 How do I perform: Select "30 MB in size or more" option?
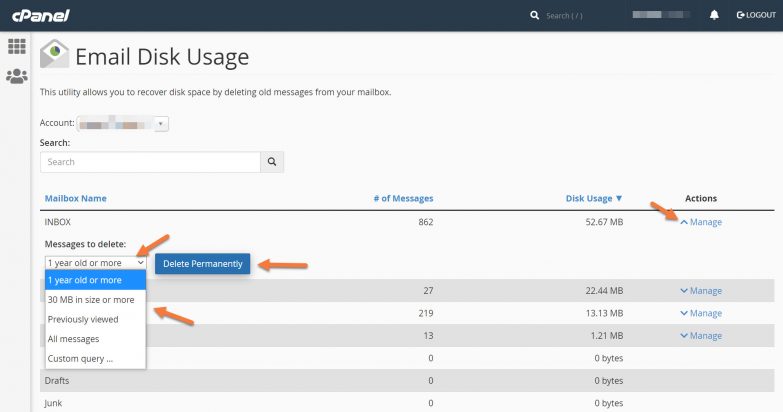pos(90,300)
